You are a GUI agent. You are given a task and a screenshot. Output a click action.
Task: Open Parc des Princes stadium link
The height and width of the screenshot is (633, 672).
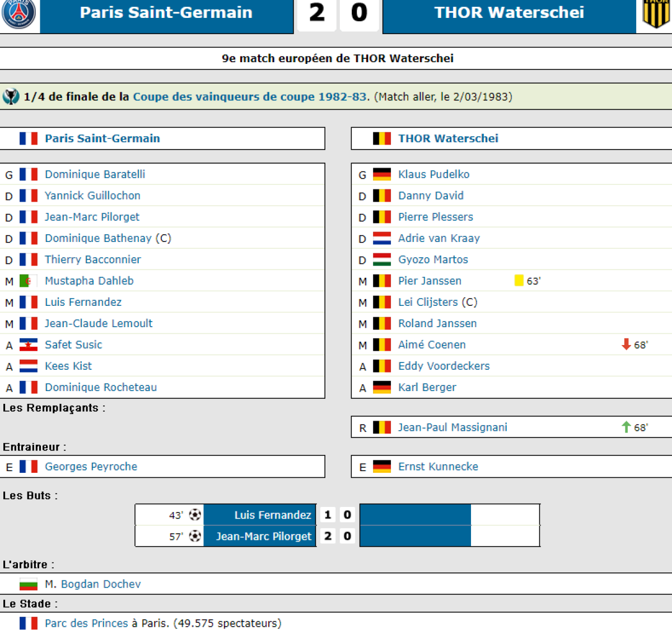(86, 623)
